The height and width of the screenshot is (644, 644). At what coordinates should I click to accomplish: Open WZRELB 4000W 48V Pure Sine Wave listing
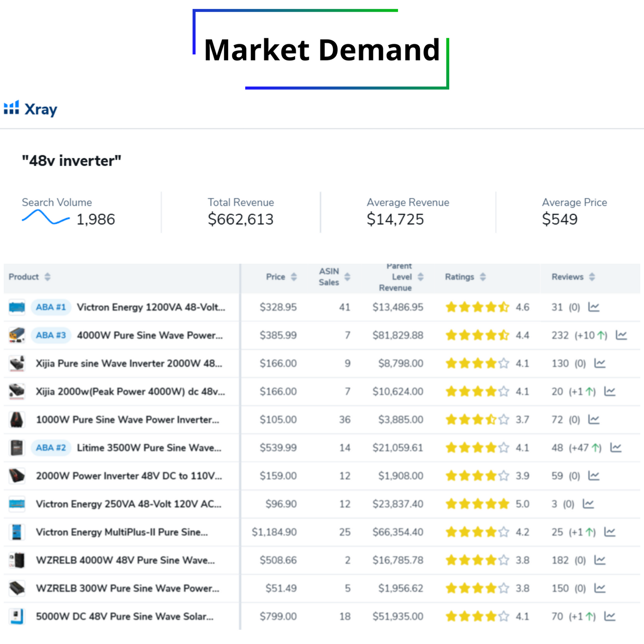(125, 560)
